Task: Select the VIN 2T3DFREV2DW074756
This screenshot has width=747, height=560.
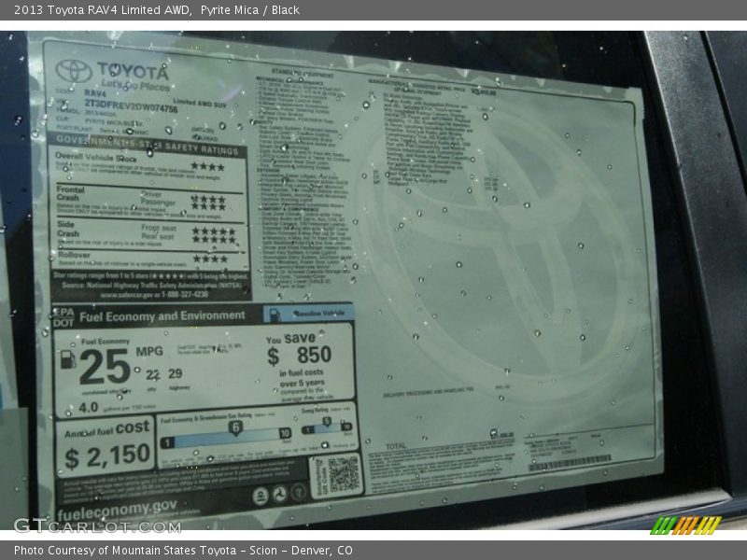Action: point(131,105)
